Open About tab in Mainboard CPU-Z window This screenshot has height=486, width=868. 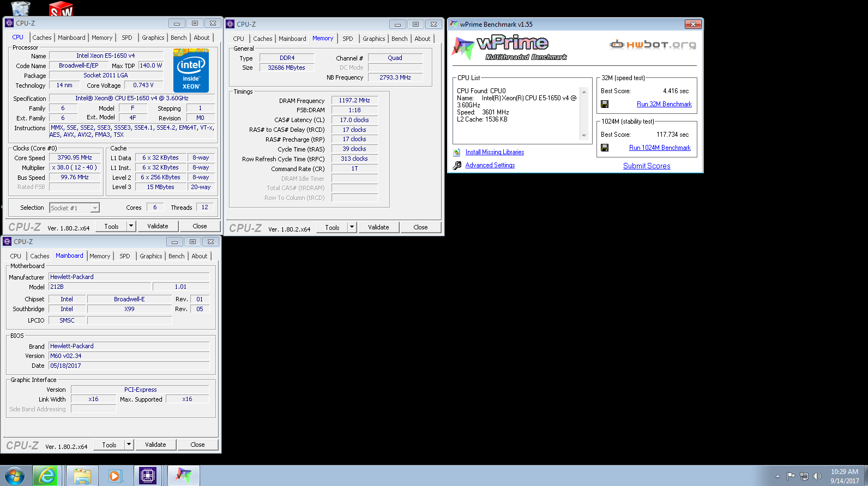coord(200,256)
